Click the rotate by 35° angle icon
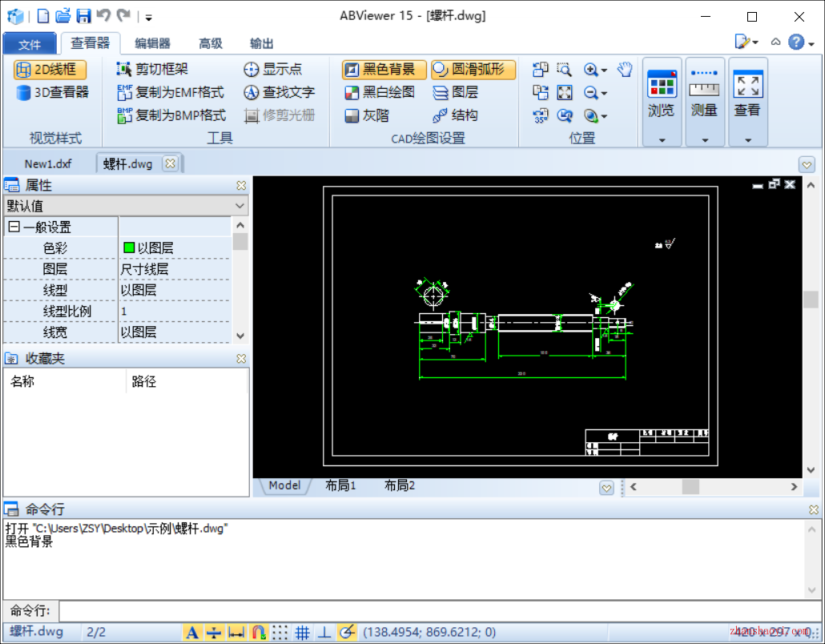Screen dimensions: 825x644 pos(541,116)
